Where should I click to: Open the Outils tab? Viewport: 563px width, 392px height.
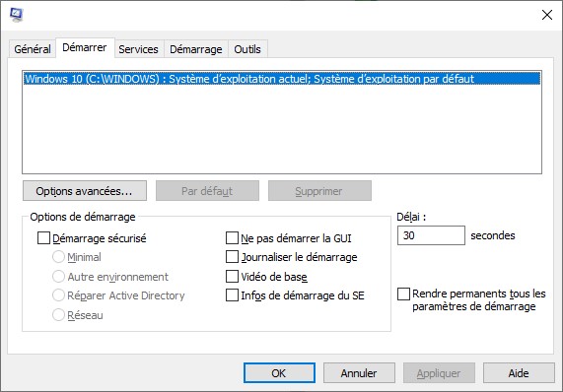click(247, 49)
